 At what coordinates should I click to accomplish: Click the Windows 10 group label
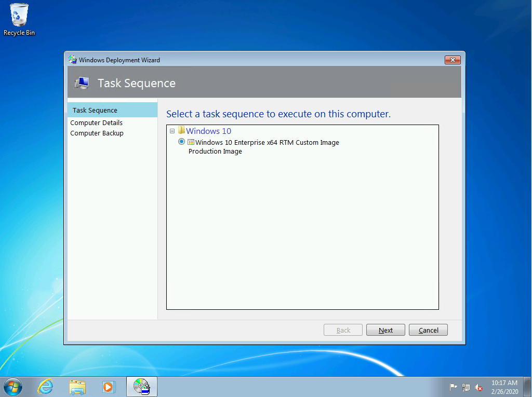[x=208, y=131]
